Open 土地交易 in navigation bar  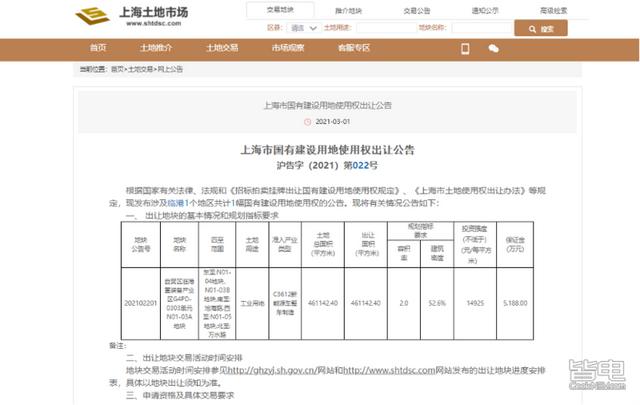pos(222,48)
